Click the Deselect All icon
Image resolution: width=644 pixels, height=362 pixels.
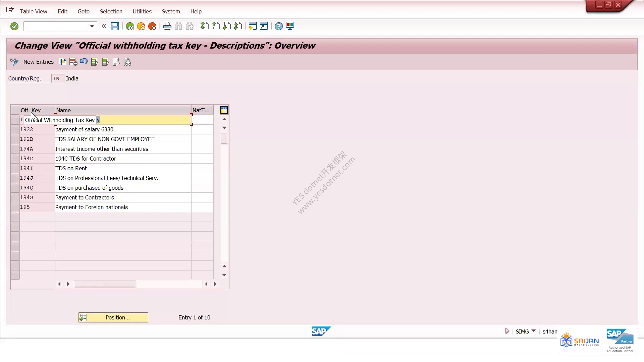pos(116,62)
